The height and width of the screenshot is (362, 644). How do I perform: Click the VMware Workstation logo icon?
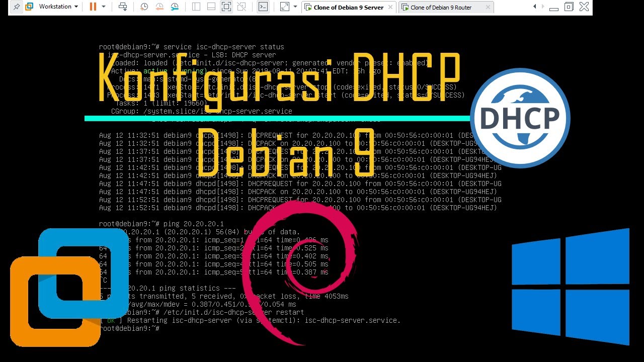29,7
